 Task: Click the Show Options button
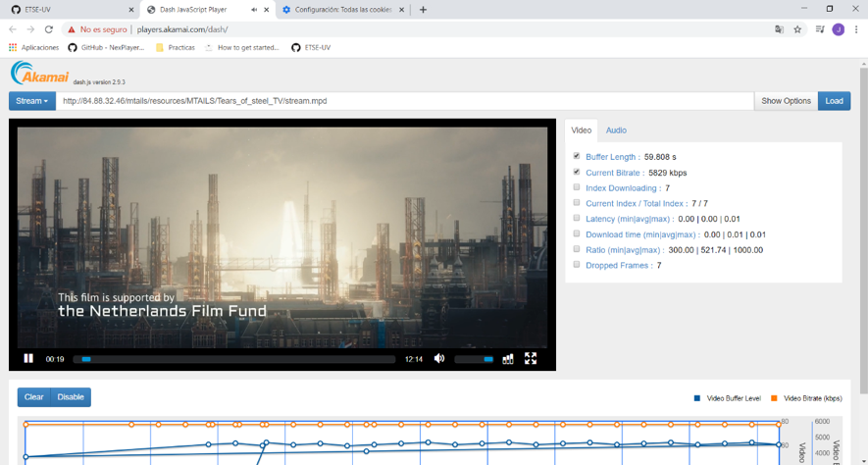[786, 101]
